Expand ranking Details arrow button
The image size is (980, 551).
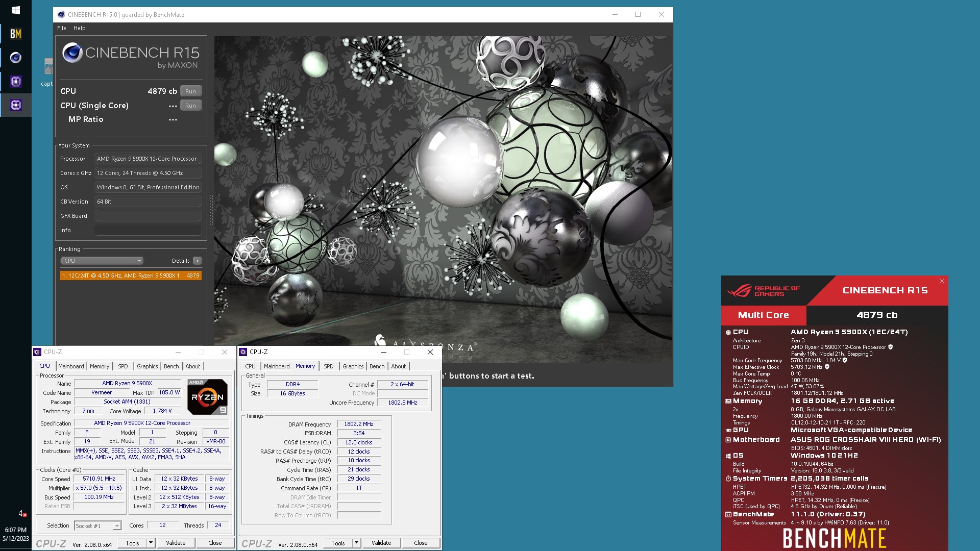198,261
